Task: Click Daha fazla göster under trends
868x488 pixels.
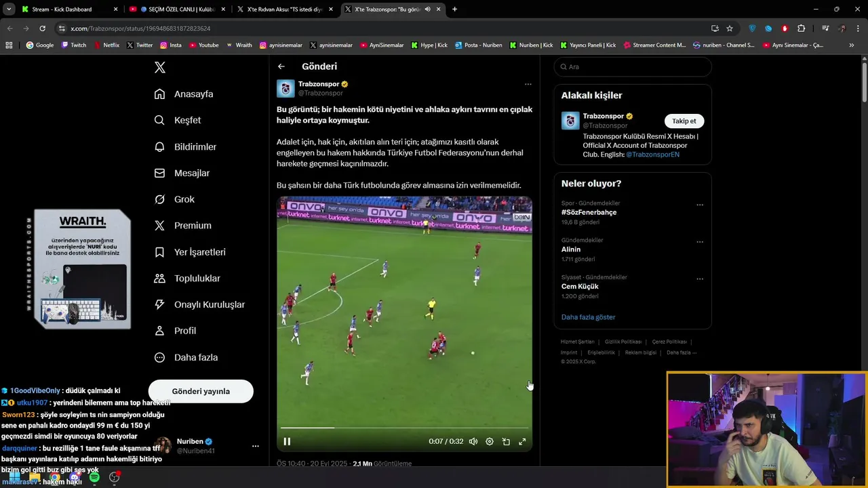Action: 589,317
